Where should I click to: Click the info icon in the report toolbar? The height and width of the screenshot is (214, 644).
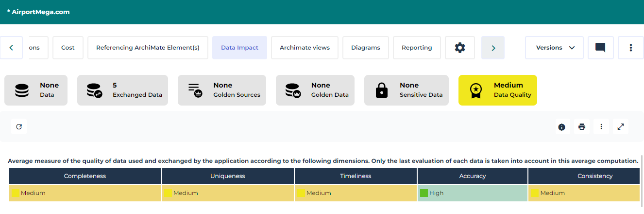562,127
